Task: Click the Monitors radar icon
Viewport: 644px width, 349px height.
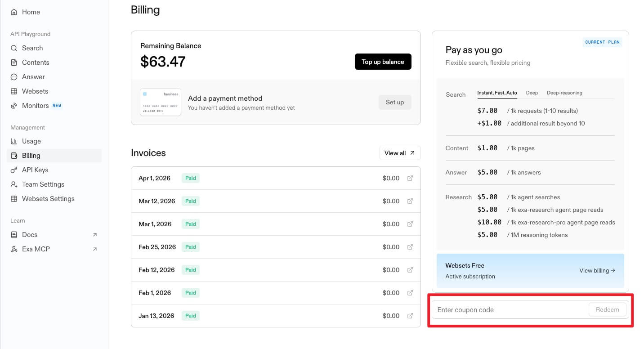Action: (x=14, y=106)
